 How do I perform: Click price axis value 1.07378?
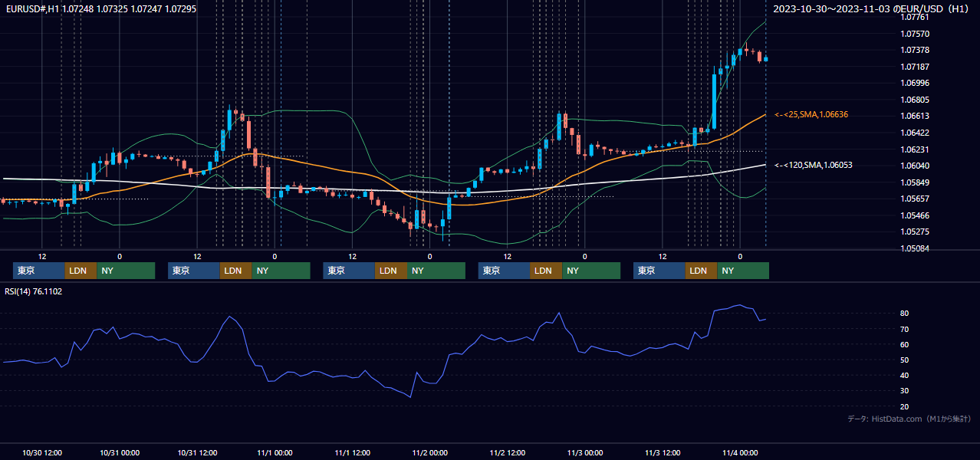point(914,51)
